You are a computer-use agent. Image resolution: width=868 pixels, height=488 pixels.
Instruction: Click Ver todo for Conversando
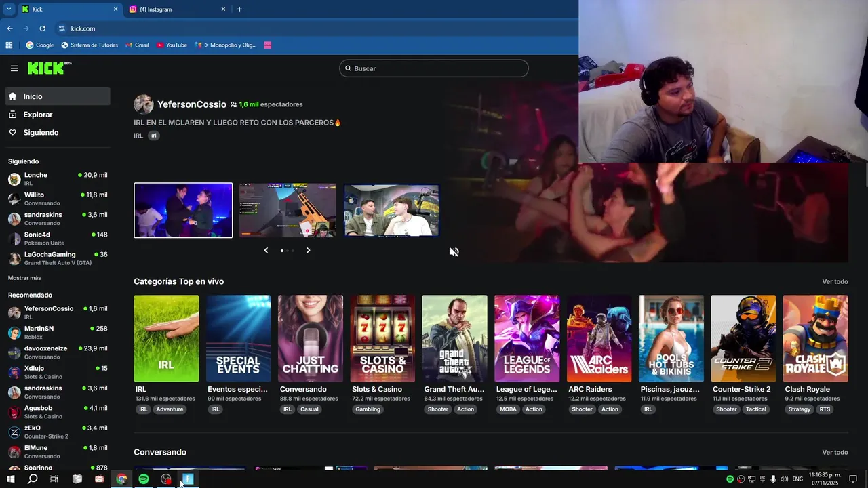coord(835,452)
